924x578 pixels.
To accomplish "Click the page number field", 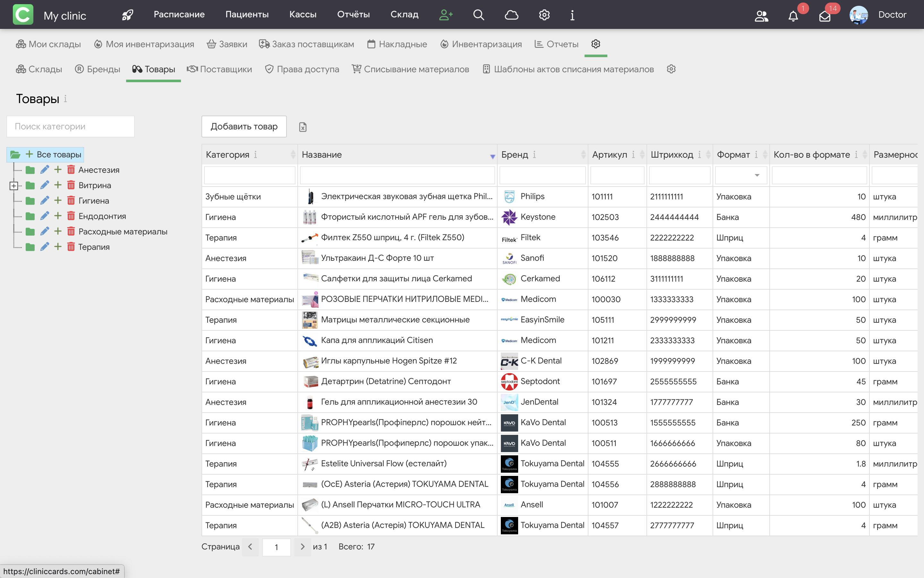I will pos(277,547).
